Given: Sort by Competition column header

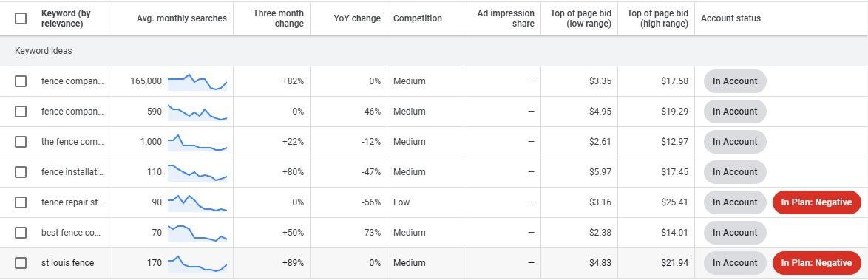Looking at the screenshot, I should coord(418,18).
